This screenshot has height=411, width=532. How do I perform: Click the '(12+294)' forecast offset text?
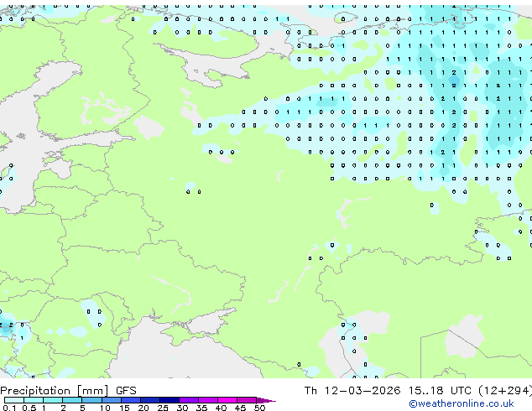tap(505, 391)
